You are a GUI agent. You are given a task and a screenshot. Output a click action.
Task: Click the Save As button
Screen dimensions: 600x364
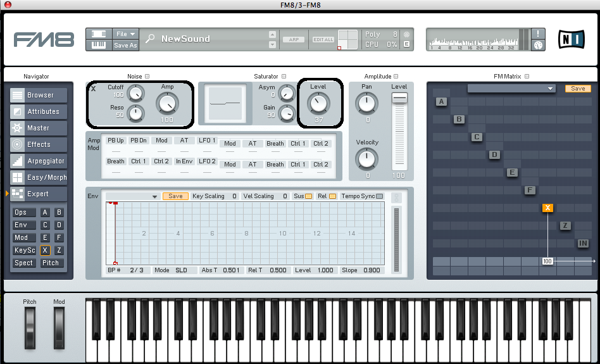(125, 45)
